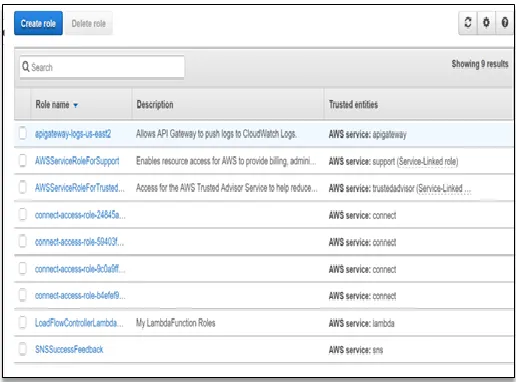Viewport: 516px width, 382px height.
Task: Check the AWSServiceRoleForTrusted... row checkbox
Action: point(23,188)
